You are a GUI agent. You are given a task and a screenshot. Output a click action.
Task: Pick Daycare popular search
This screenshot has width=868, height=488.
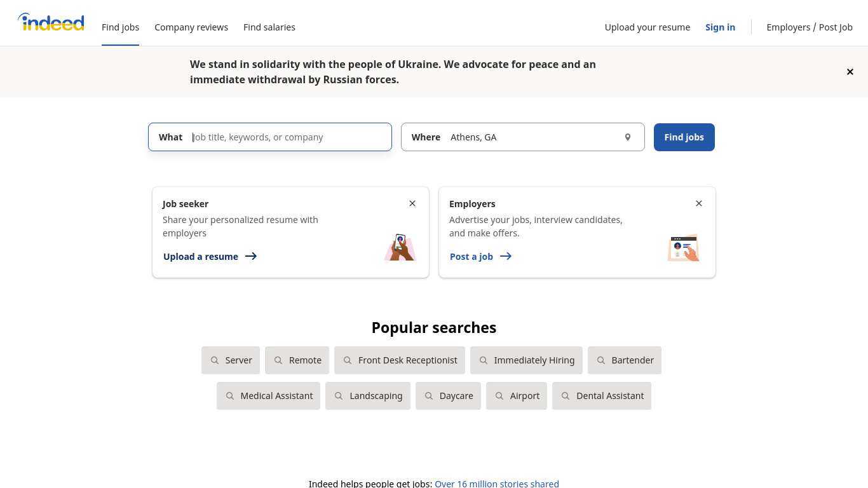click(x=449, y=396)
